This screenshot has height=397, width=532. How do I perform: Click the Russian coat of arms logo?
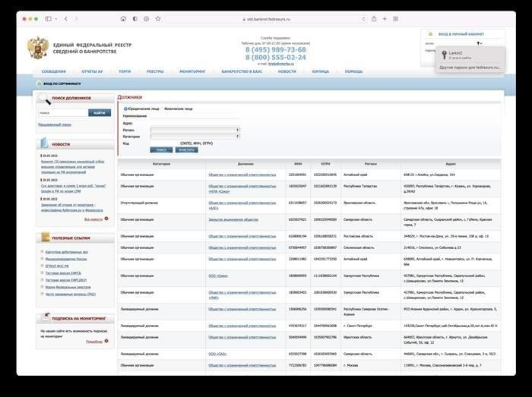(38, 48)
